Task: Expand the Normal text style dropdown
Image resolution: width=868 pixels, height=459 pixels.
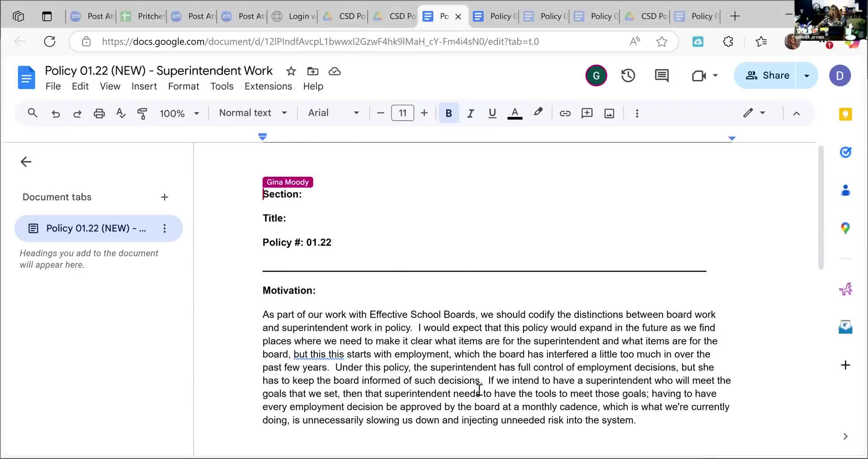Action: click(x=253, y=113)
